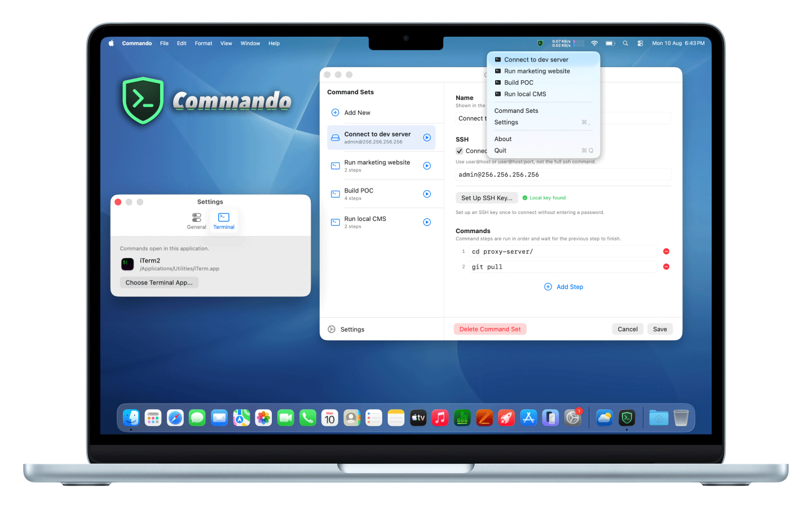Open Commando from the Dock
This screenshot has height=508, width=812.
(626, 418)
